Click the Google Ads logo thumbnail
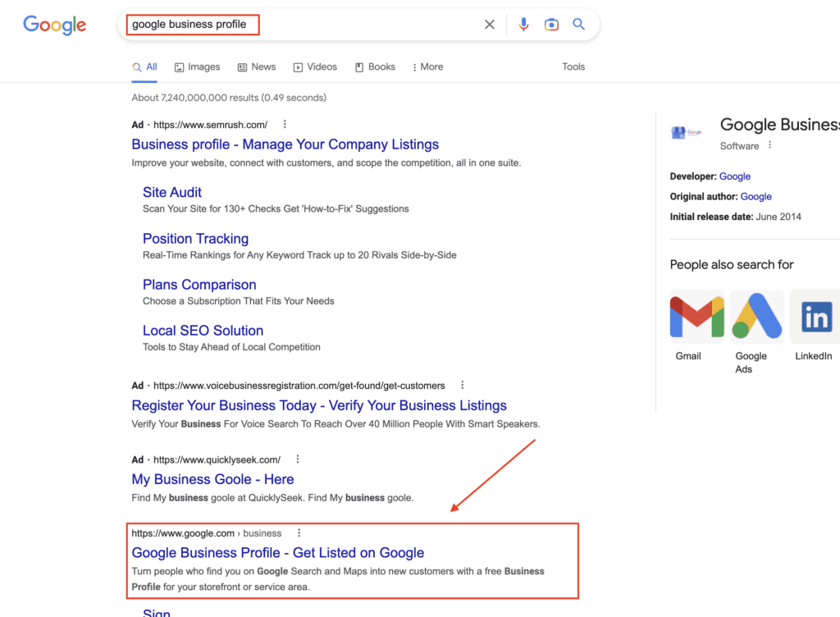This screenshot has width=840, height=617. [756, 317]
